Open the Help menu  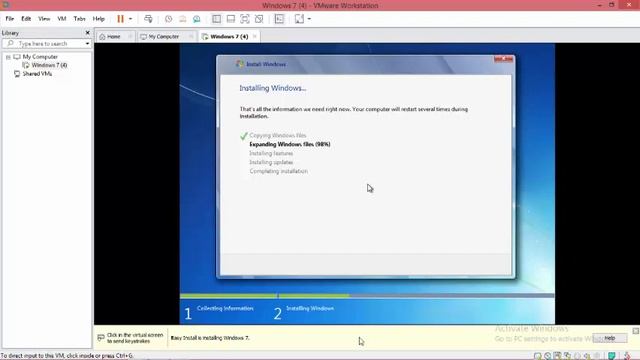(x=98, y=19)
